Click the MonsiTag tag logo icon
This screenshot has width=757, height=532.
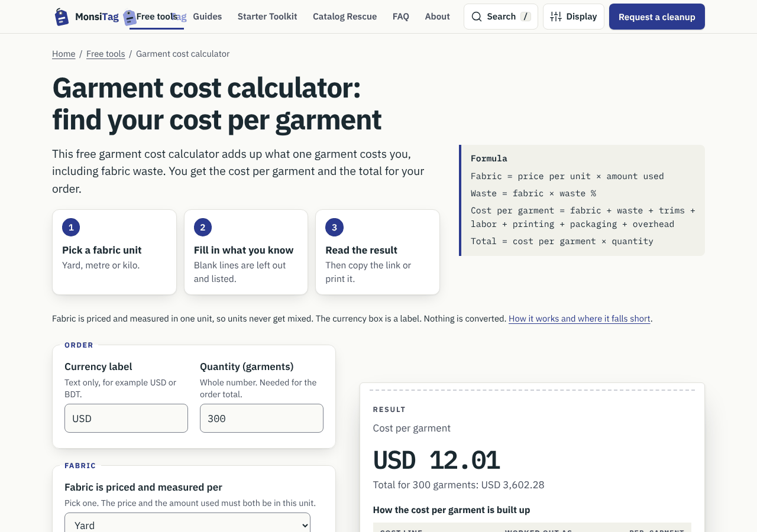[62, 17]
